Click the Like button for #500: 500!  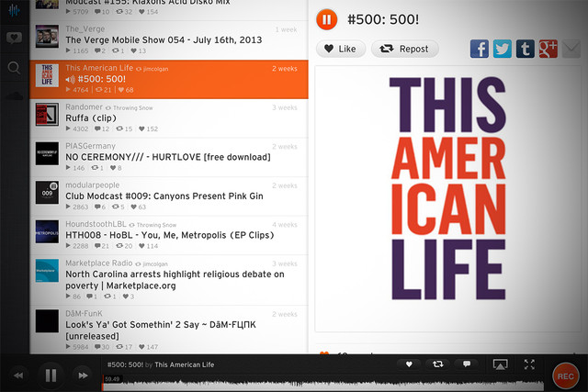pos(341,49)
